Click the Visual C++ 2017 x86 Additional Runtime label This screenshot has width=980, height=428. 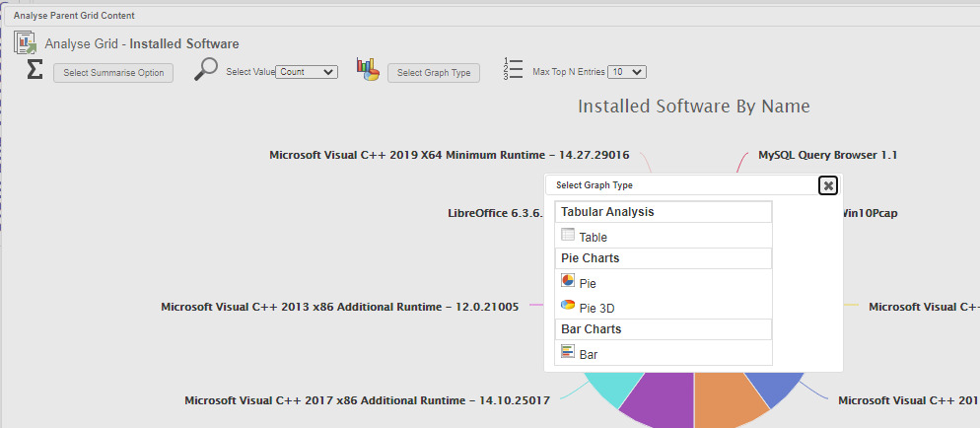[368, 400]
